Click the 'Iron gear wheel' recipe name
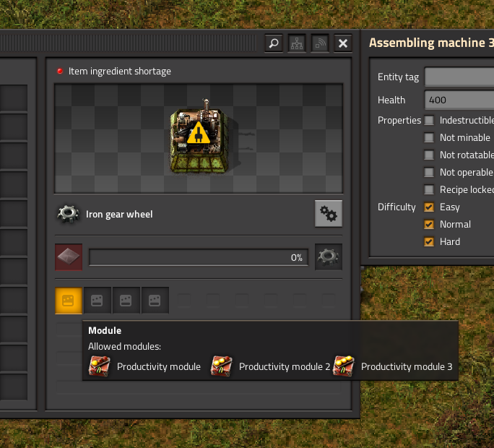The image size is (494, 448). click(119, 215)
